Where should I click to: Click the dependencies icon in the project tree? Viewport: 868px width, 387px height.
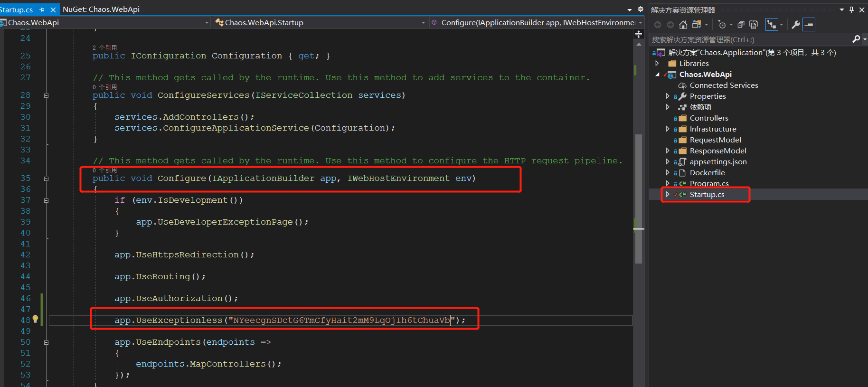tap(682, 107)
